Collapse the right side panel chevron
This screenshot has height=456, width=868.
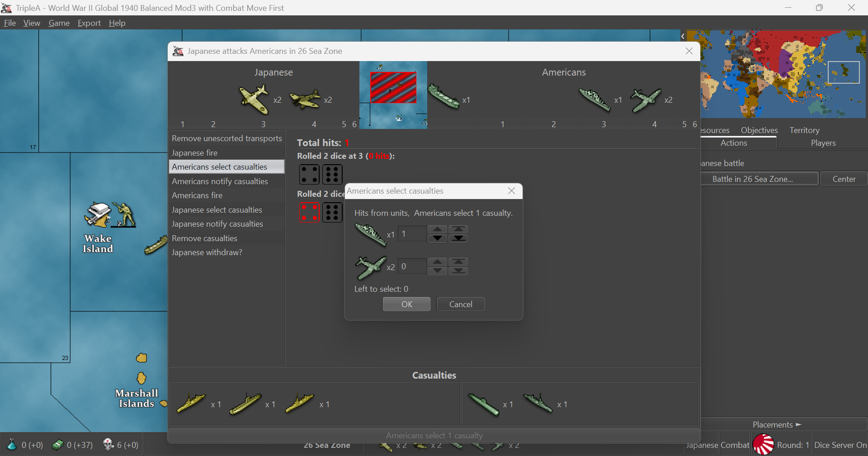683,36
